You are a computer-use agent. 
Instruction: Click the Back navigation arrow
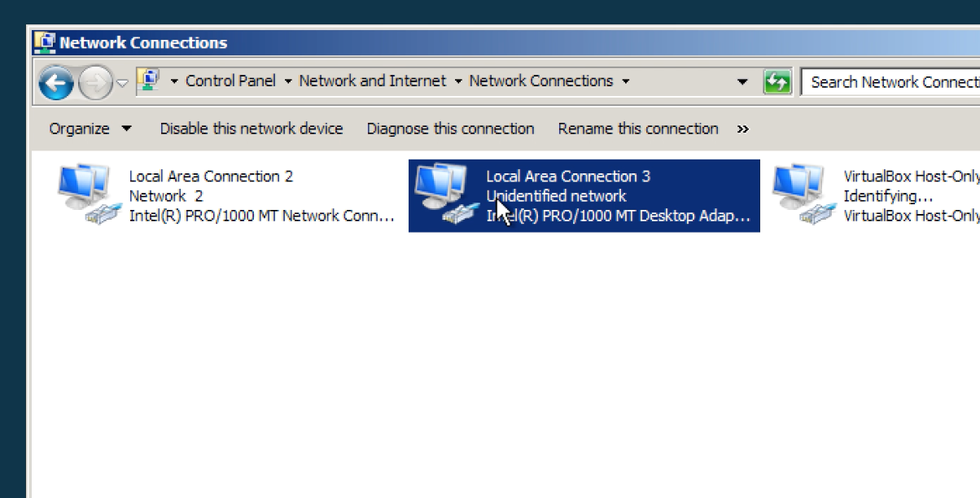(56, 82)
